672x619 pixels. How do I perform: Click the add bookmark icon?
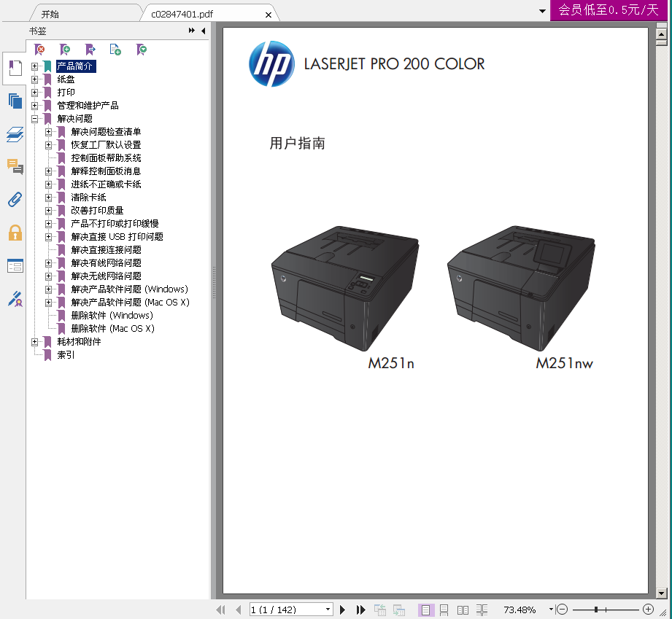click(x=65, y=50)
